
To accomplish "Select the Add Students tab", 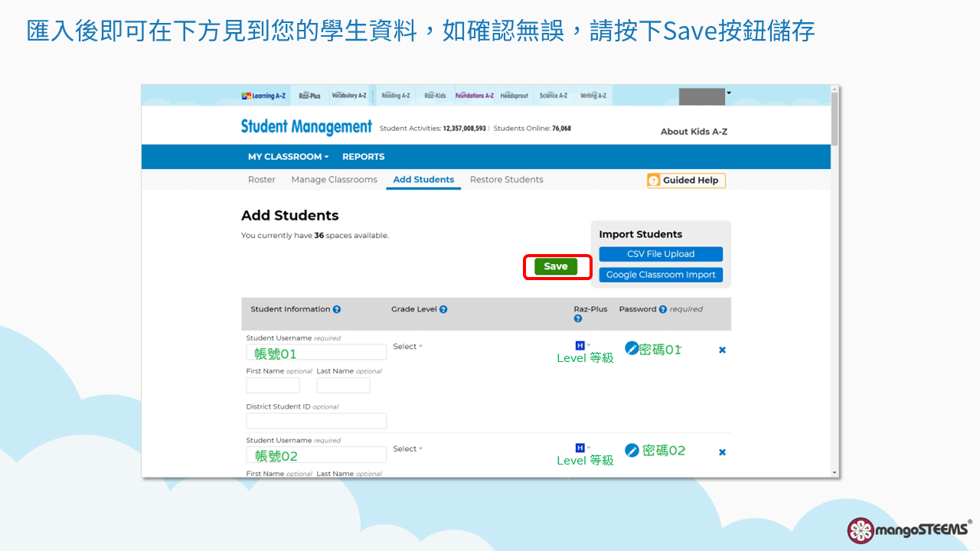I will click(423, 180).
